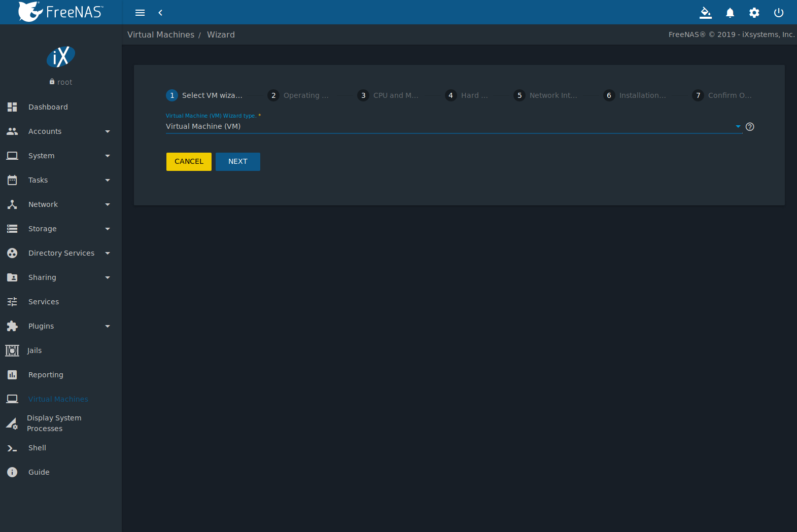Open Reporting from the sidebar
Screen dimensions: 797x532
pos(61,375)
